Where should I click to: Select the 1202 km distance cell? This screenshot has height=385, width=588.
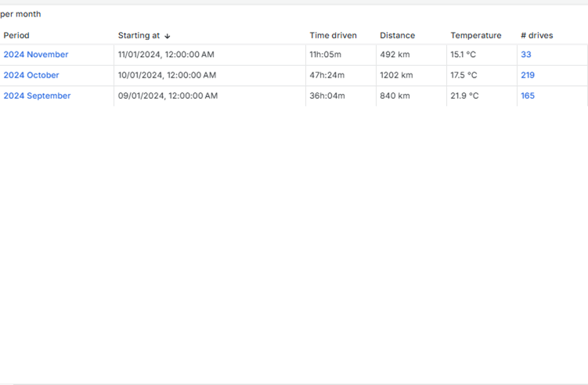pos(411,75)
